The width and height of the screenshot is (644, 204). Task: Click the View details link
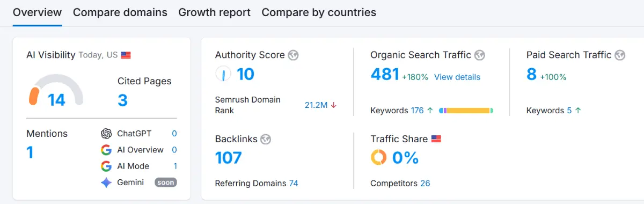point(457,77)
